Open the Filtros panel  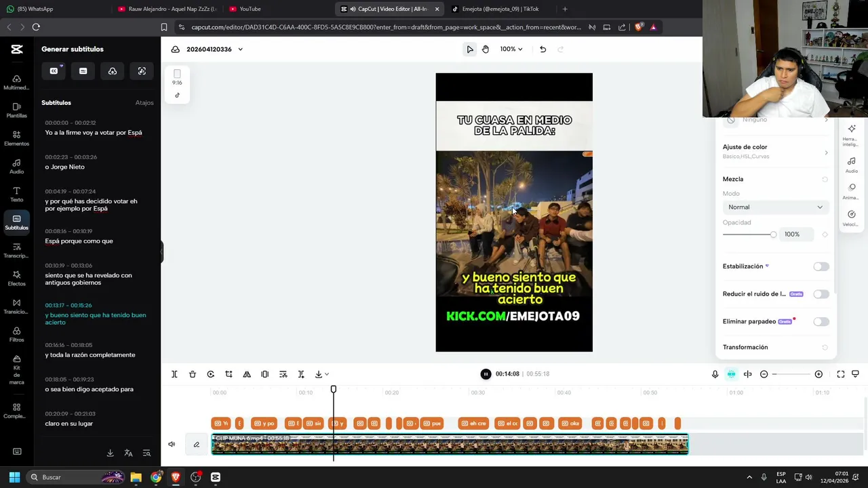click(x=16, y=335)
